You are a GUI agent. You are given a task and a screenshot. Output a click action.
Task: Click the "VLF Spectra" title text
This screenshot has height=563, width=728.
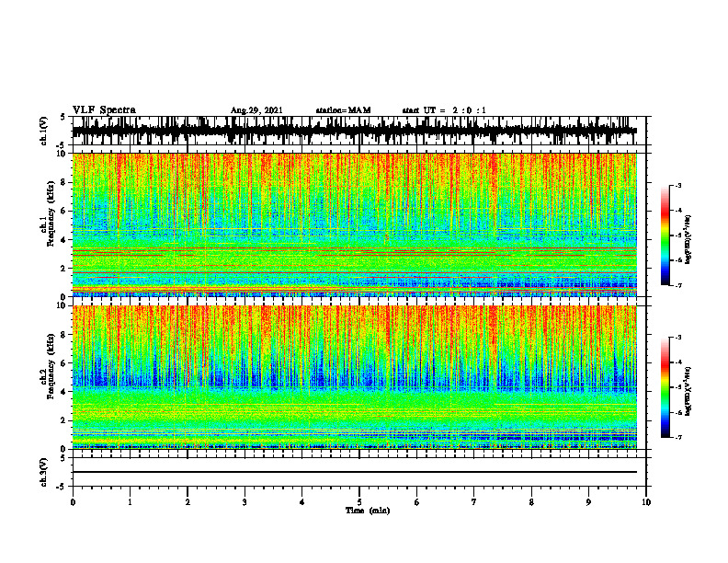click(104, 110)
